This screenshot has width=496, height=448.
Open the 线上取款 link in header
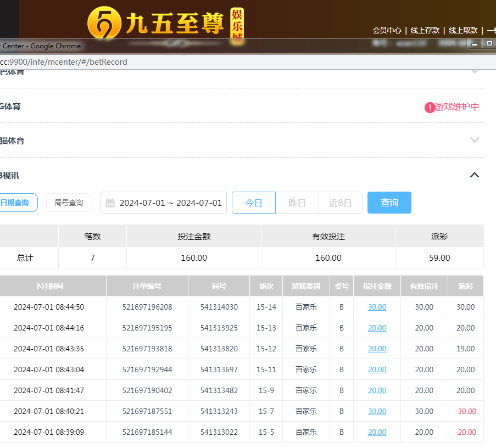[x=463, y=30]
